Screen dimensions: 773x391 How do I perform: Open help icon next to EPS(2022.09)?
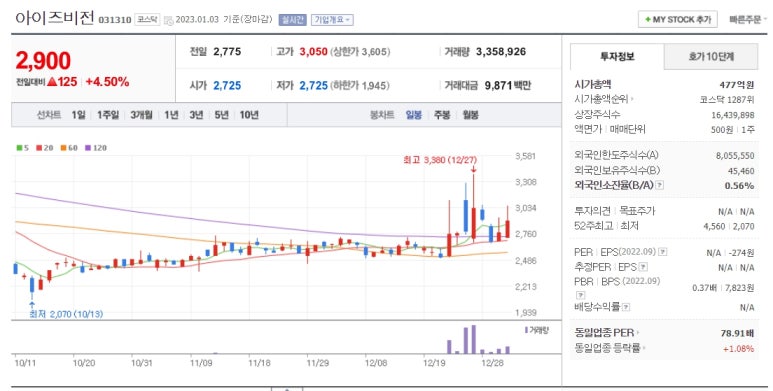point(663,252)
